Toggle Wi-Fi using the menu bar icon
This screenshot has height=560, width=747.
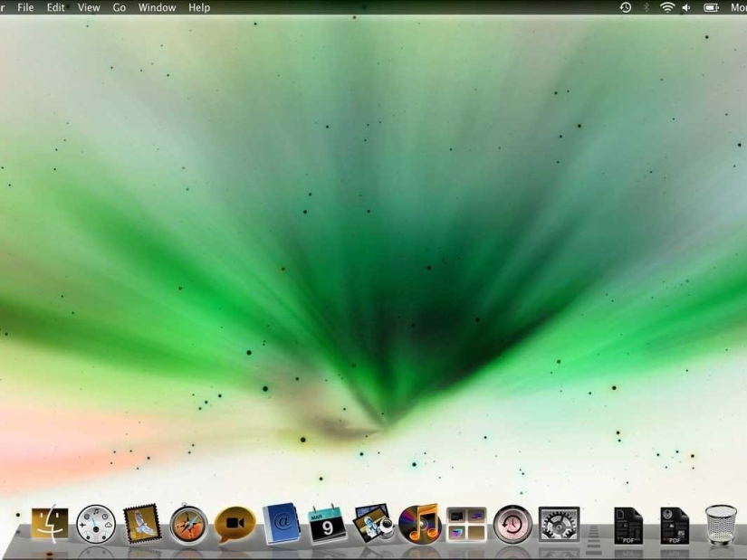tap(667, 7)
